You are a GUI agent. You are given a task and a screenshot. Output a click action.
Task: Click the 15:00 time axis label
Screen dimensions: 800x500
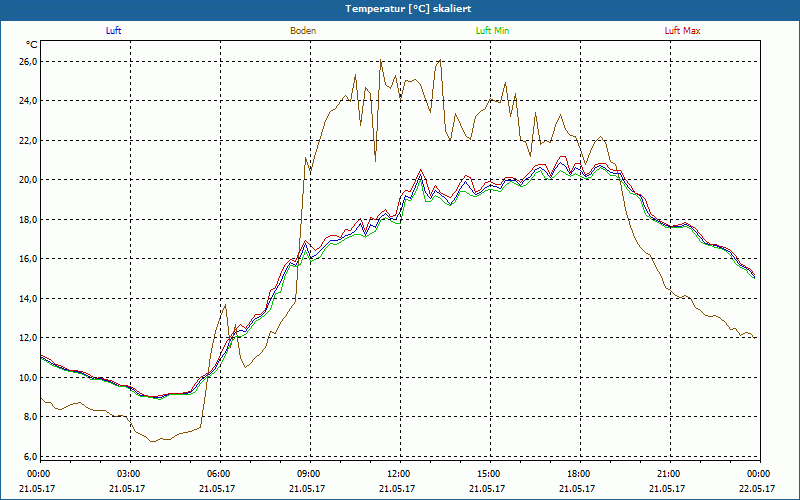[x=490, y=474]
